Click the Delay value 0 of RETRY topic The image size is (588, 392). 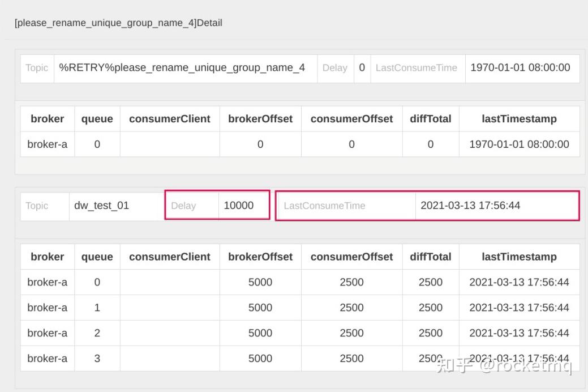coord(362,68)
